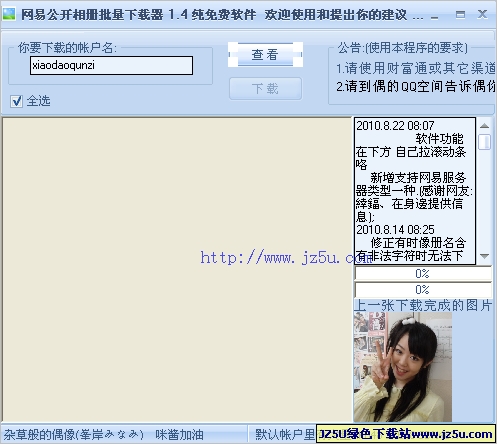497x444 pixels.
Task: Click the upper 0% progress bar
Action: 423,274
